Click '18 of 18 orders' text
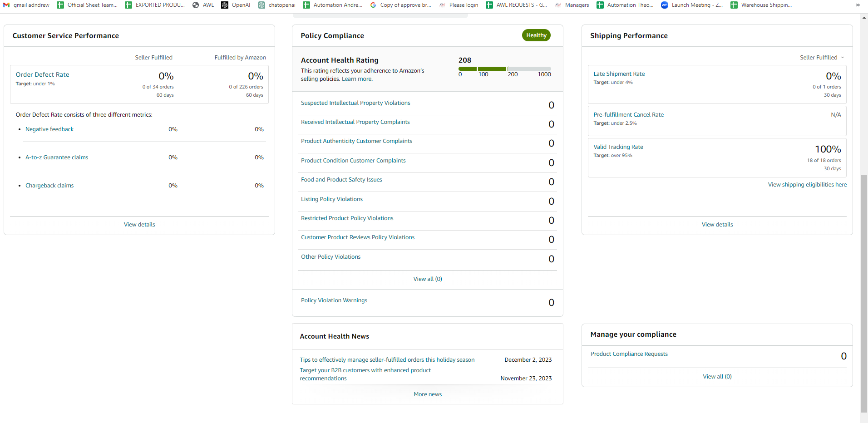Screen dimensions: 868x423 pos(824,161)
